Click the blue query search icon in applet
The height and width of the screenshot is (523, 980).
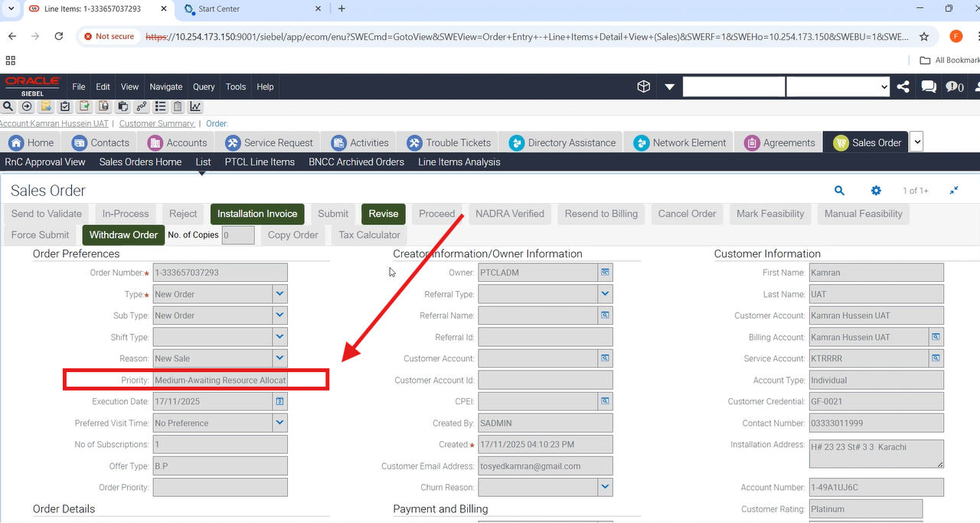839,191
